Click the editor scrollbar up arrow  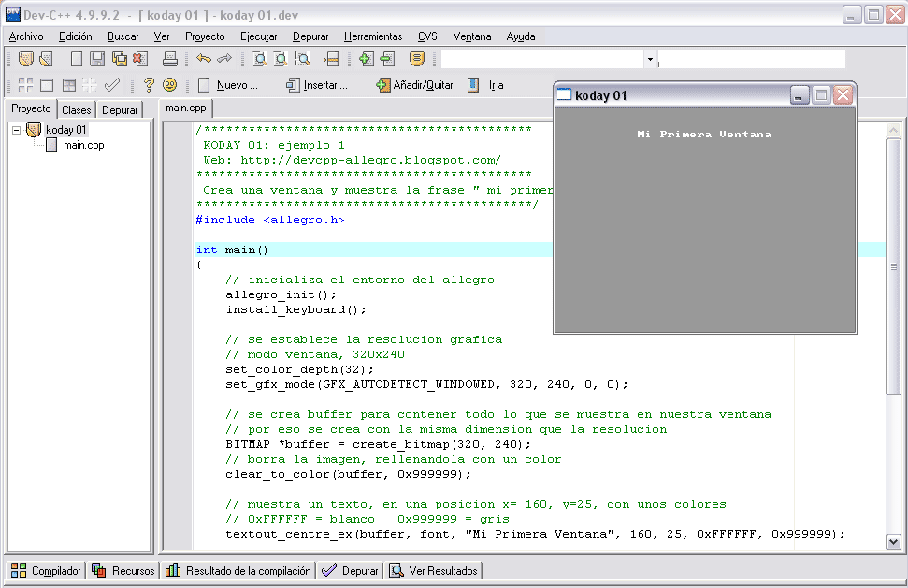(x=894, y=131)
